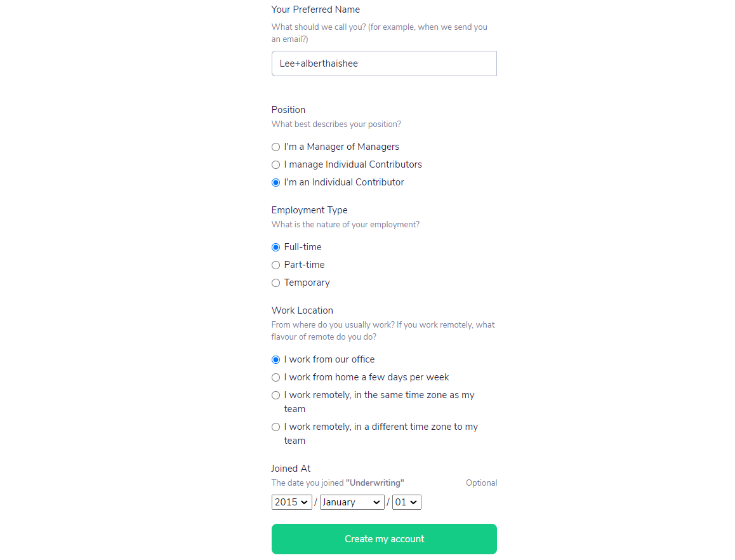Select 'I work from our office'
Image resolution: width=735 pixels, height=560 pixels.
click(x=275, y=359)
